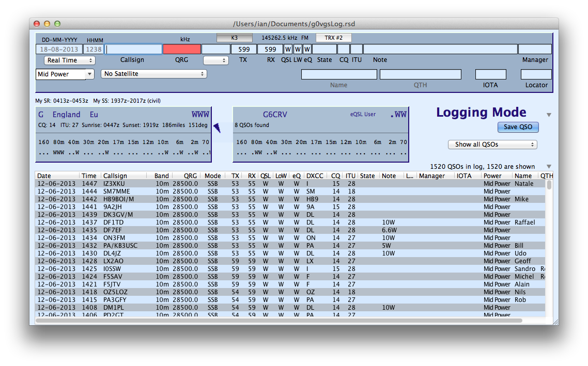Click the horizontal scrollbar below the log
The width and height of the screenshot is (588, 366).
click(280, 321)
